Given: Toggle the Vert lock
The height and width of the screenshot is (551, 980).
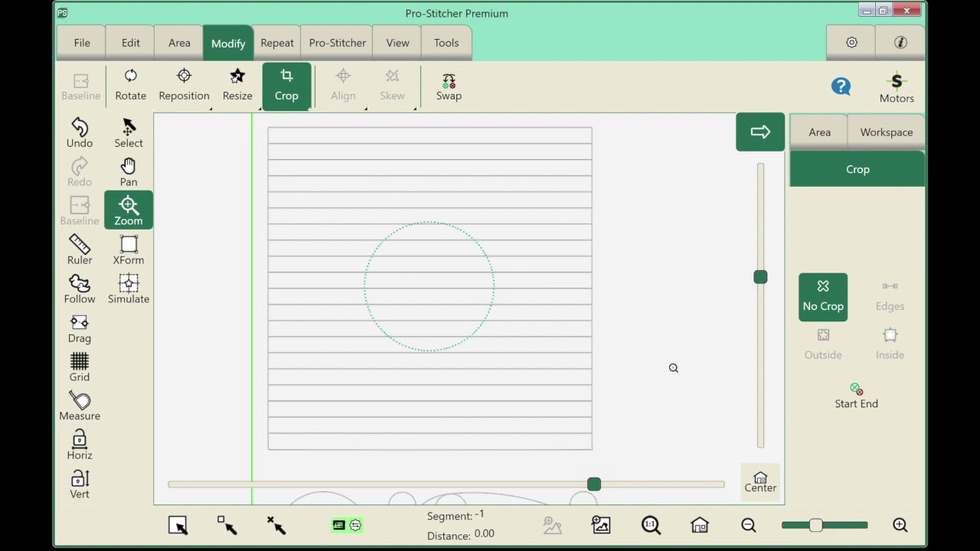Looking at the screenshot, I should coord(80,484).
